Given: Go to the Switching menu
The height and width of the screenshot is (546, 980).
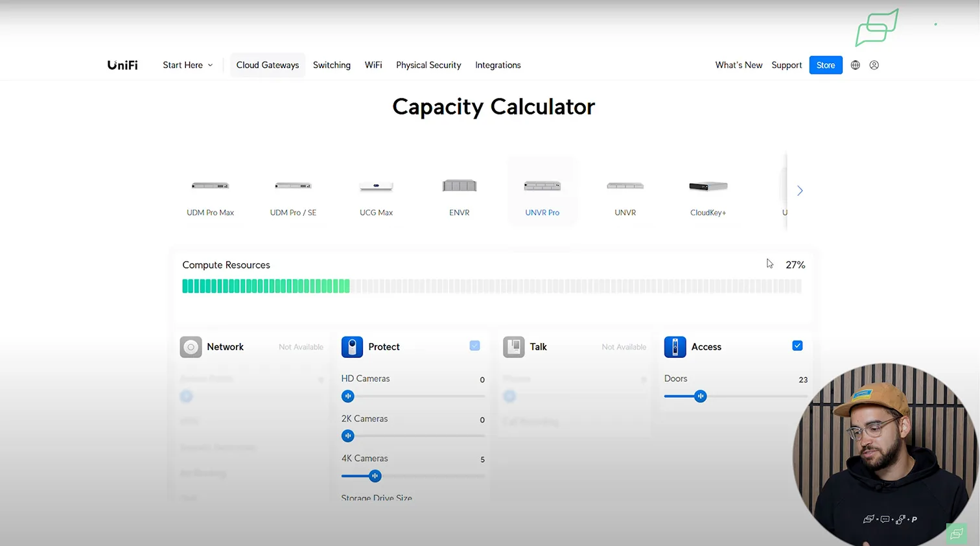Looking at the screenshot, I should tap(331, 65).
